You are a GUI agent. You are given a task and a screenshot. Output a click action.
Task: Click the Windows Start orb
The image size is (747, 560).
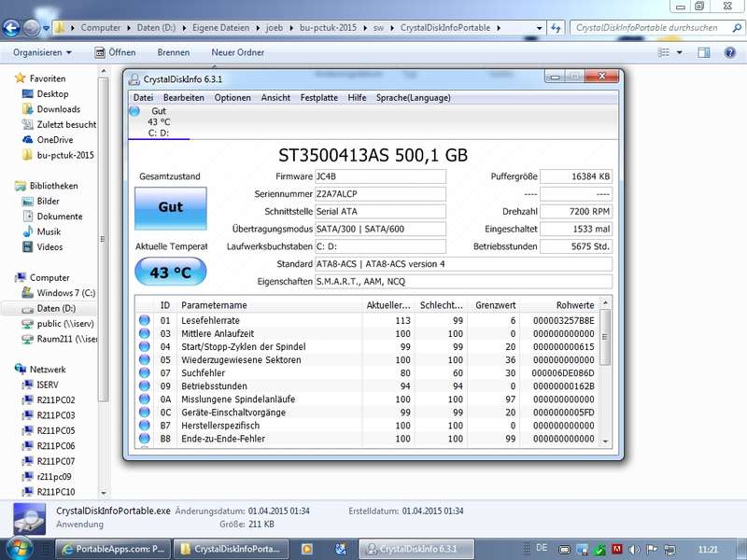pos(18,549)
